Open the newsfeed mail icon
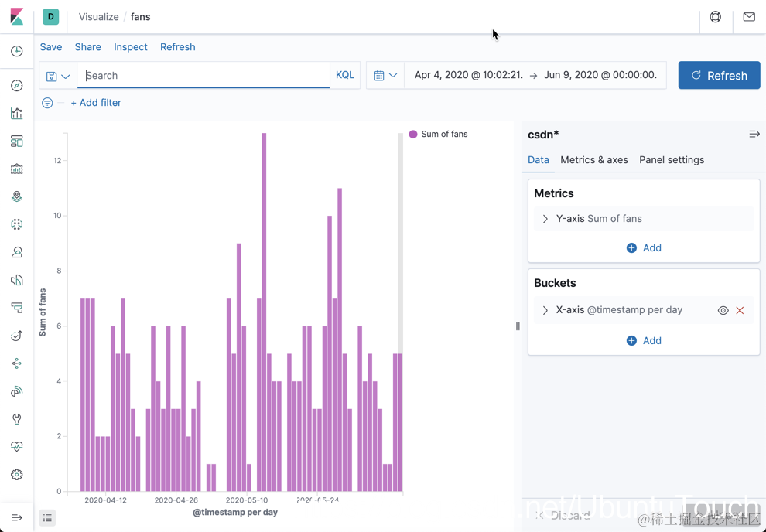 click(749, 17)
